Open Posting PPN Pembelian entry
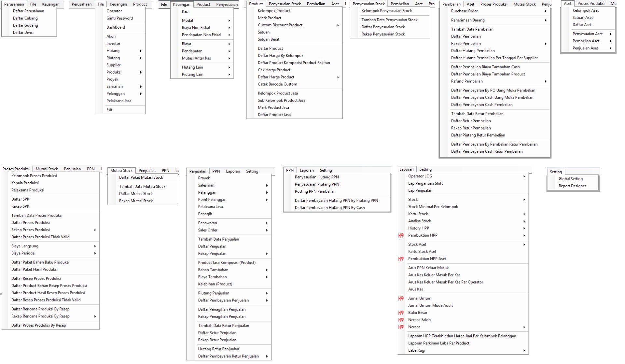625x364 pixels. (315, 191)
